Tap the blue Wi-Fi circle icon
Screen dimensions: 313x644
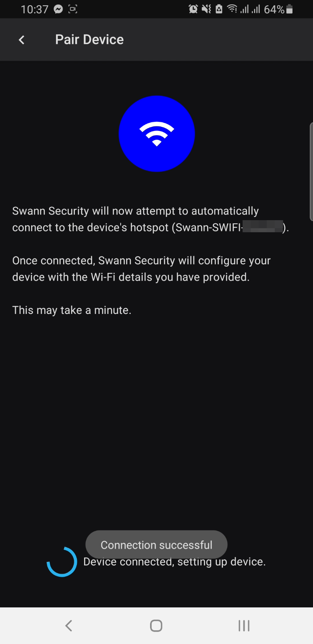tap(156, 134)
